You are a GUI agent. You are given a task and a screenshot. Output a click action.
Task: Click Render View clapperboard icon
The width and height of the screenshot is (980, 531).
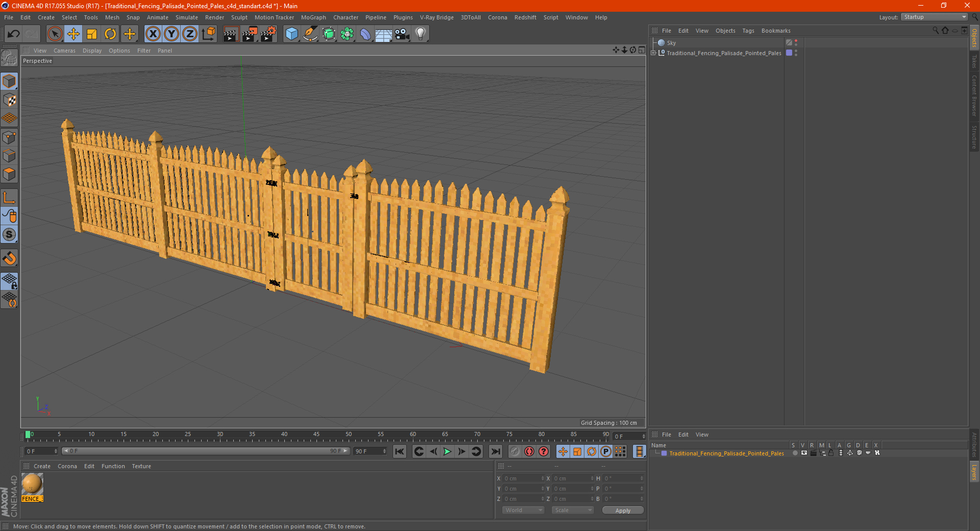click(x=231, y=34)
